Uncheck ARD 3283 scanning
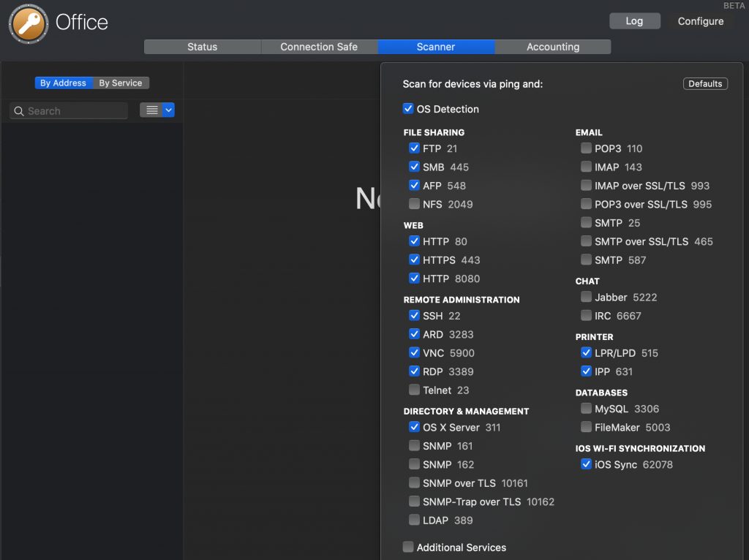 (x=414, y=335)
